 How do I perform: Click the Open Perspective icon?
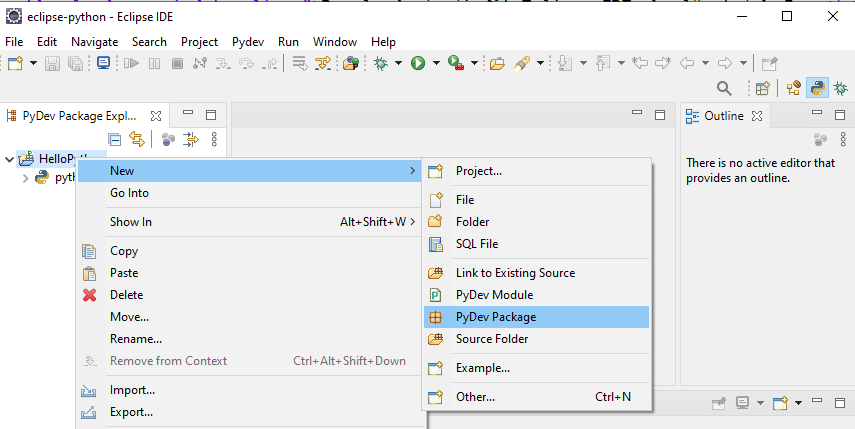[762, 88]
